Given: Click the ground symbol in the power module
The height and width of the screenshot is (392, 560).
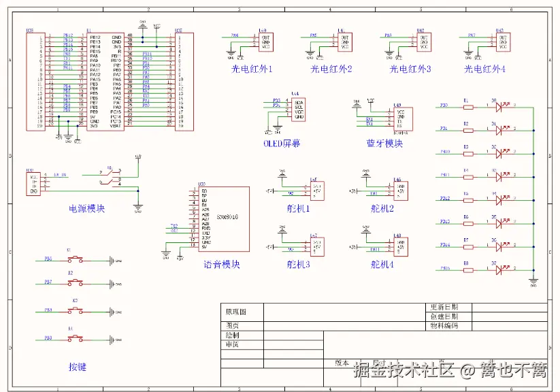Looking at the screenshot, I should [x=138, y=208].
